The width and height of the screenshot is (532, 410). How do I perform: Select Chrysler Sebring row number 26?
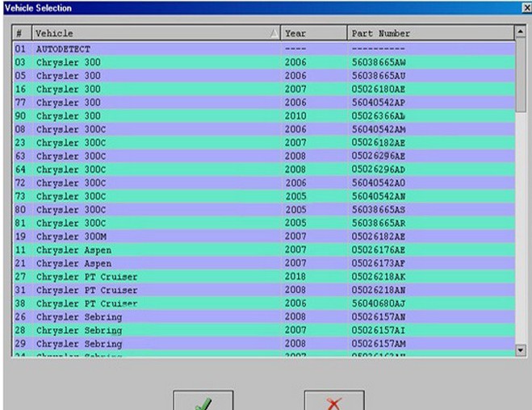(264, 316)
